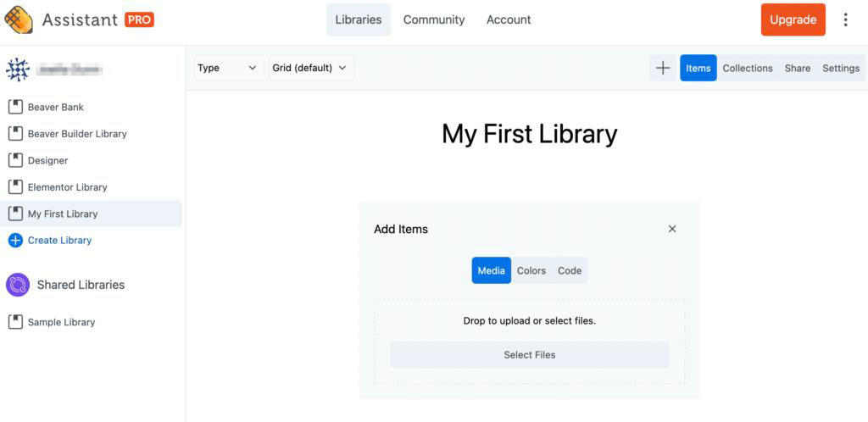Click the Shared Libraries heading

point(81,285)
